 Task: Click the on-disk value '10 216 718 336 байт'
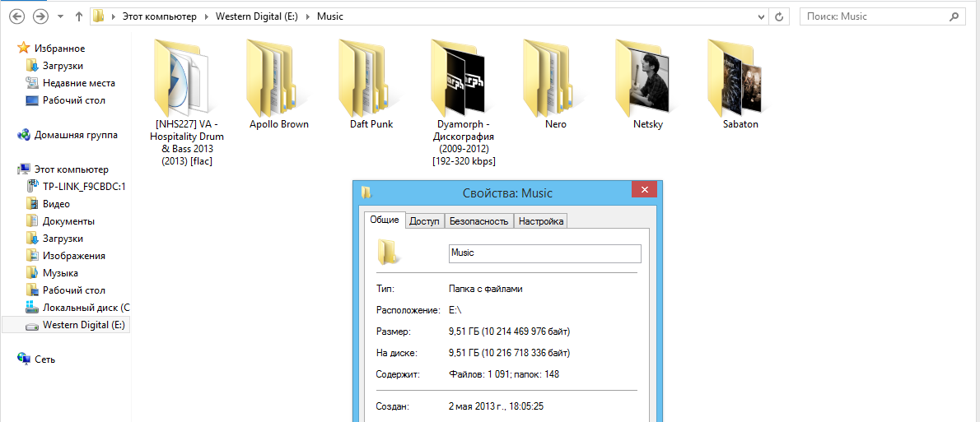tap(524, 354)
